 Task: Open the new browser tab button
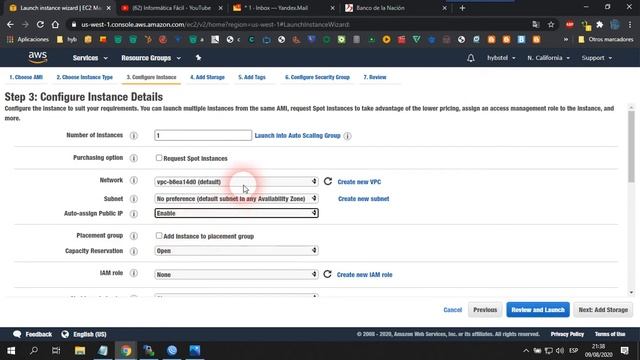pyautogui.click(x=462, y=8)
